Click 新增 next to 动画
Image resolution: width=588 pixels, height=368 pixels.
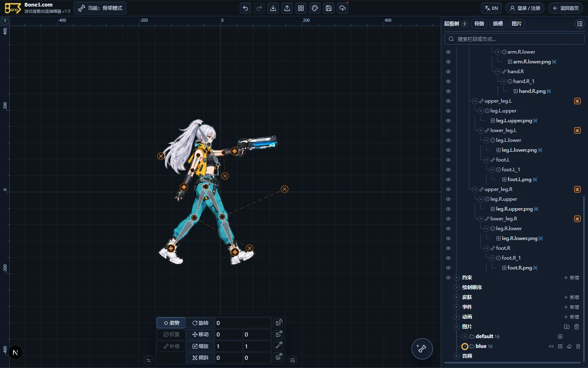572,317
